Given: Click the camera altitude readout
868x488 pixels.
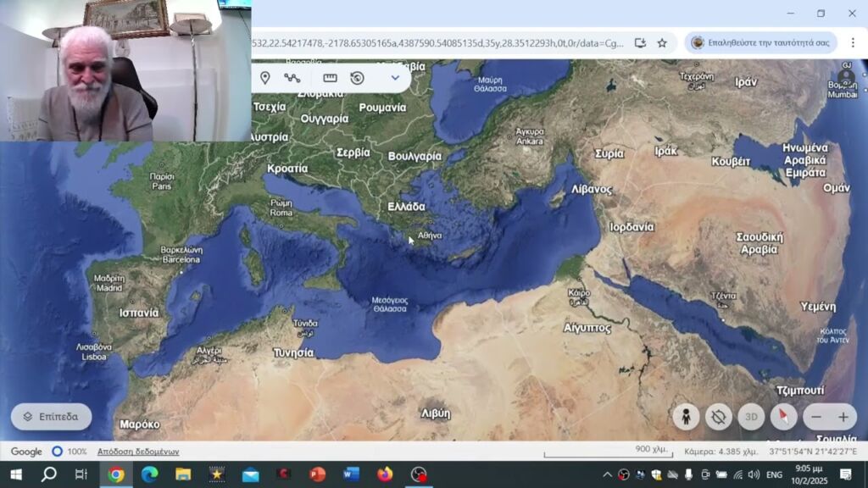Looking at the screenshot, I should (x=721, y=452).
